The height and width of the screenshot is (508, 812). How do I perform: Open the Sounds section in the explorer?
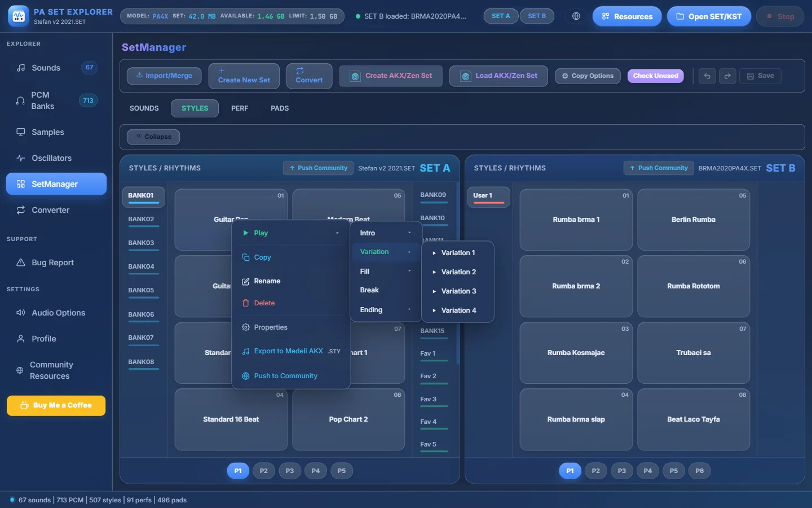[56, 68]
